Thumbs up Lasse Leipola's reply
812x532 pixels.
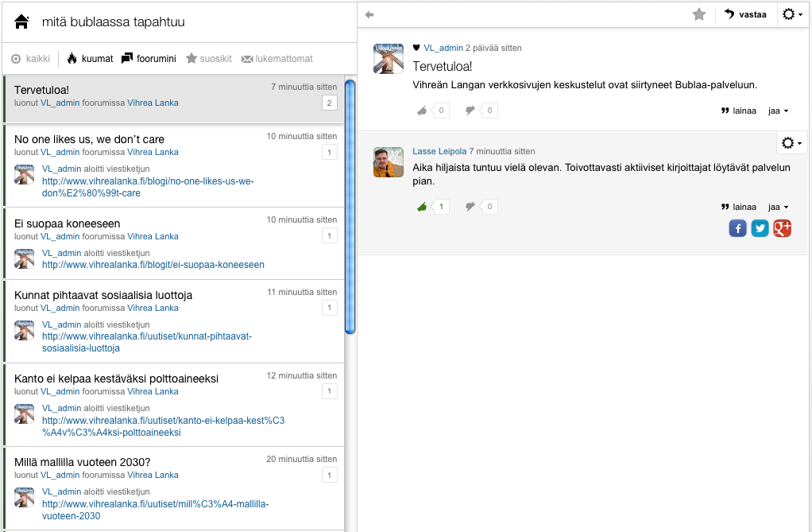pyautogui.click(x=422, y=207)
